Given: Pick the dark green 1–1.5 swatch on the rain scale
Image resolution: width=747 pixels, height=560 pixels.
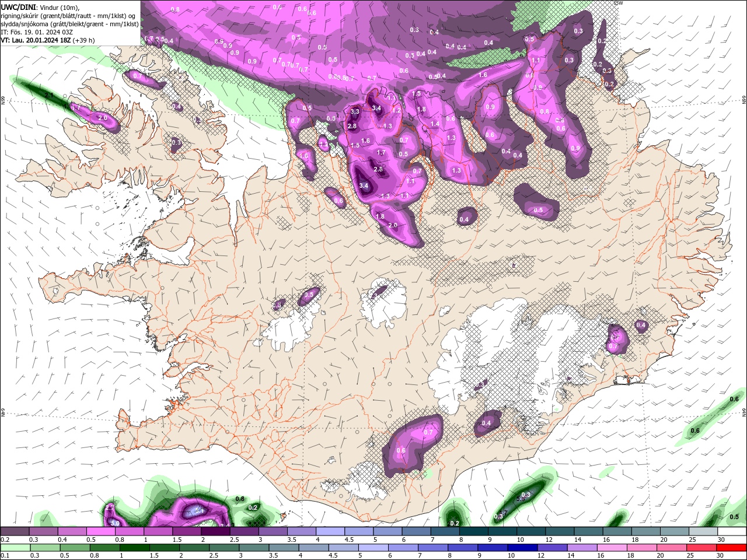Looking at the screenshot, I should [135, 548].
